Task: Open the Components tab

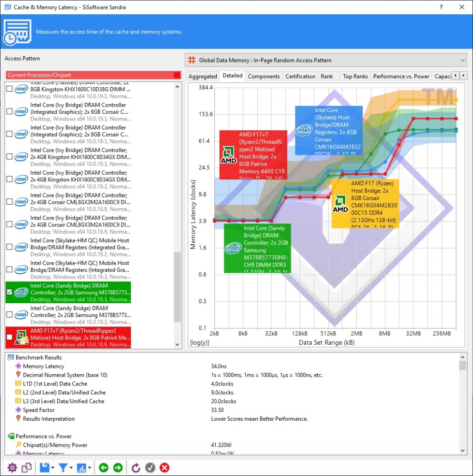Action: (264, 76)
